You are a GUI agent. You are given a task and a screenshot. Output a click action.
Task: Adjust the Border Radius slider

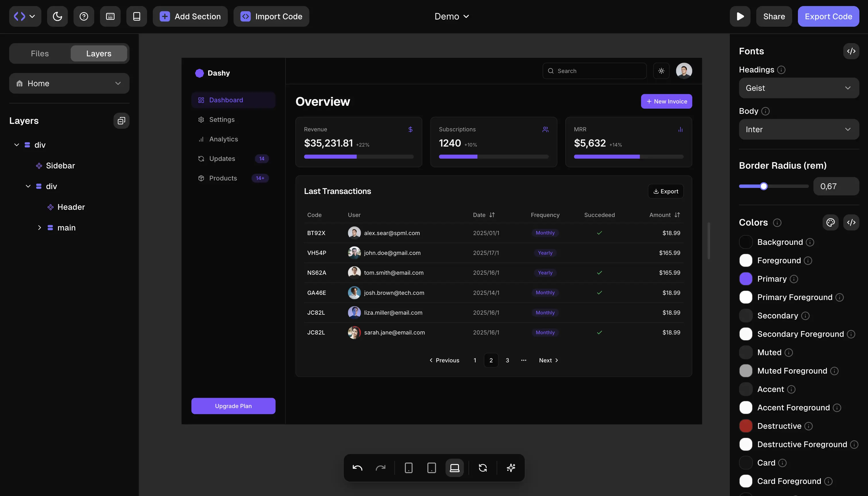pos(764,186)
